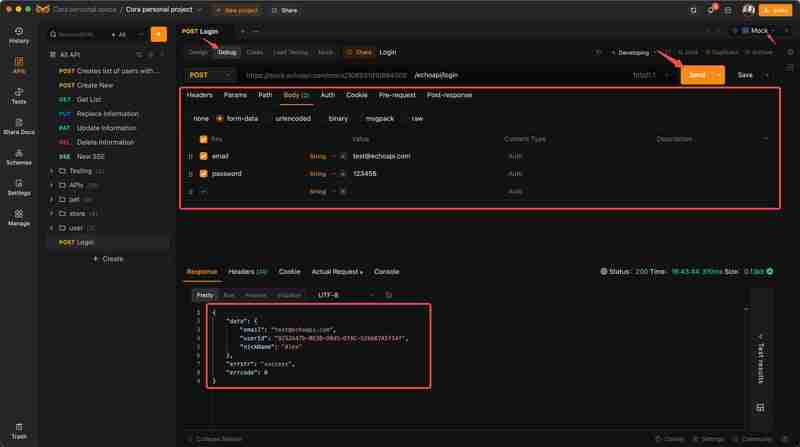The height and width of the screenshot is (447, 800).
Task: Switch to the Headers request tab
Action: click(x=199, y=95)
